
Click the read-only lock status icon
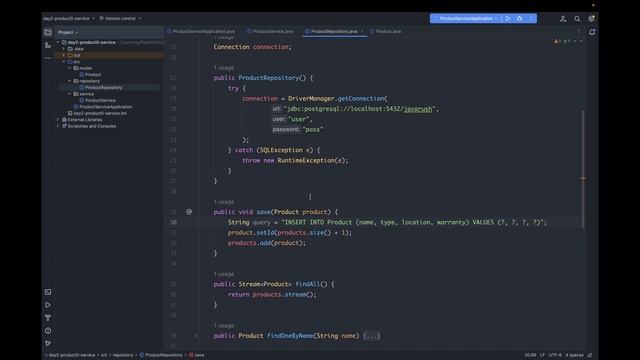pyautogui.click(x=590, y=355)
